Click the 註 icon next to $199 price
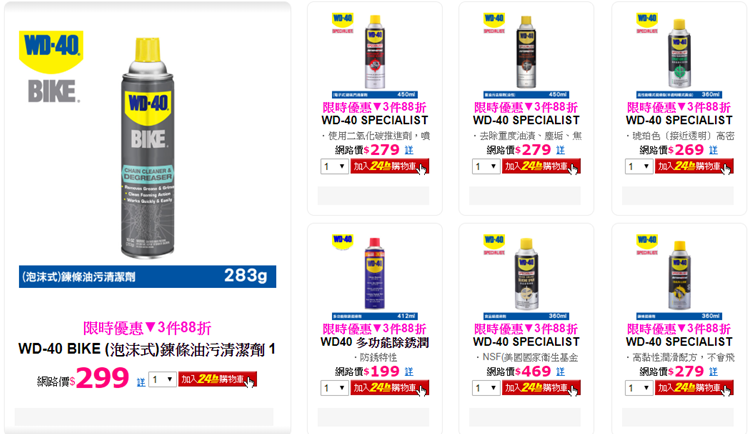The height and width of the screenshot is (434, 753). point(409,372)
